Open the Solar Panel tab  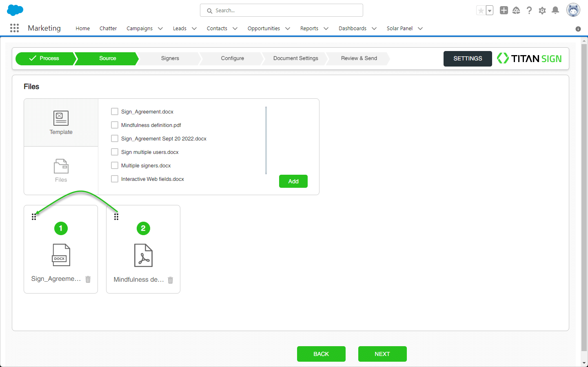coord(399,29)
